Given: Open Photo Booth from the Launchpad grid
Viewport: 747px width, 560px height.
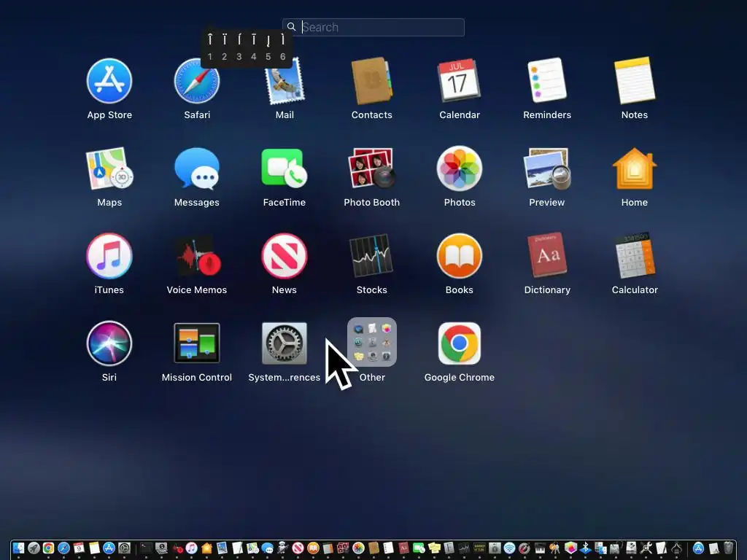Looking at the screenshot, I should click(371, 168).
